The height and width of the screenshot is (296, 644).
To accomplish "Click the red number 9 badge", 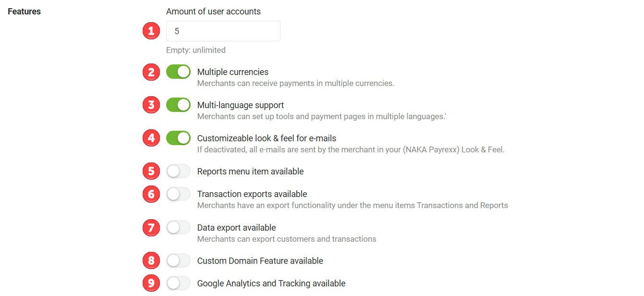I will 151,284.
